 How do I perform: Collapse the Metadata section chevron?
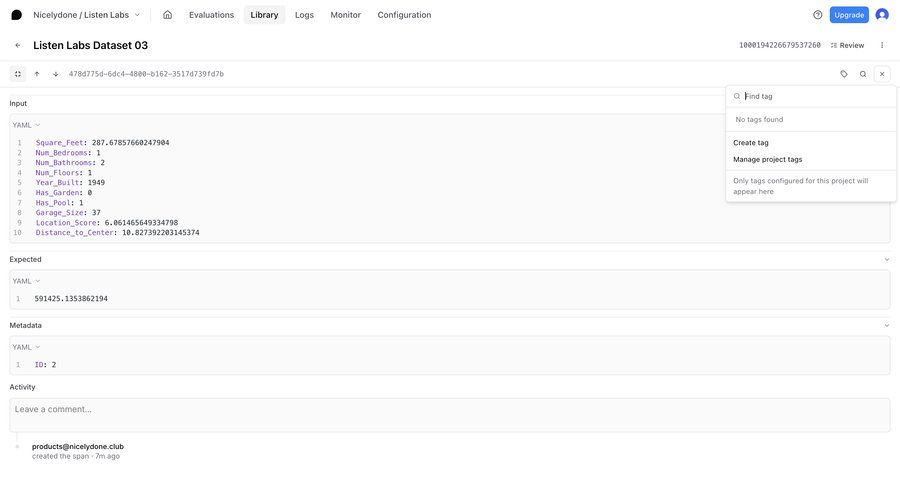pyautogui.click(x=886, y=326)
